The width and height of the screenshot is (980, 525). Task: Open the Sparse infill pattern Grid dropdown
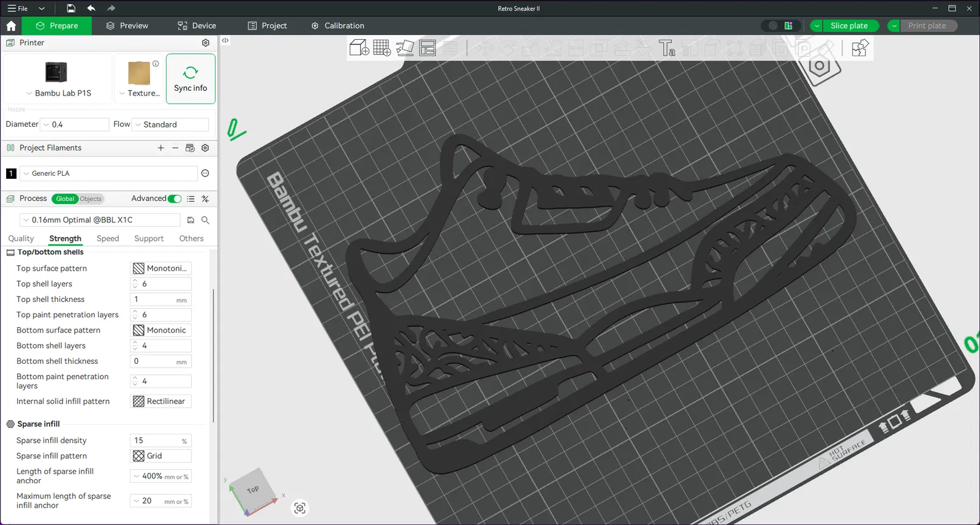(162, 456)
